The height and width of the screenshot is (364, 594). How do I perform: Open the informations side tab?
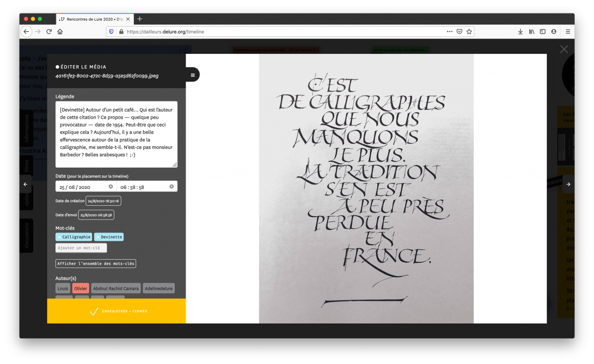(x=27, y=128)
